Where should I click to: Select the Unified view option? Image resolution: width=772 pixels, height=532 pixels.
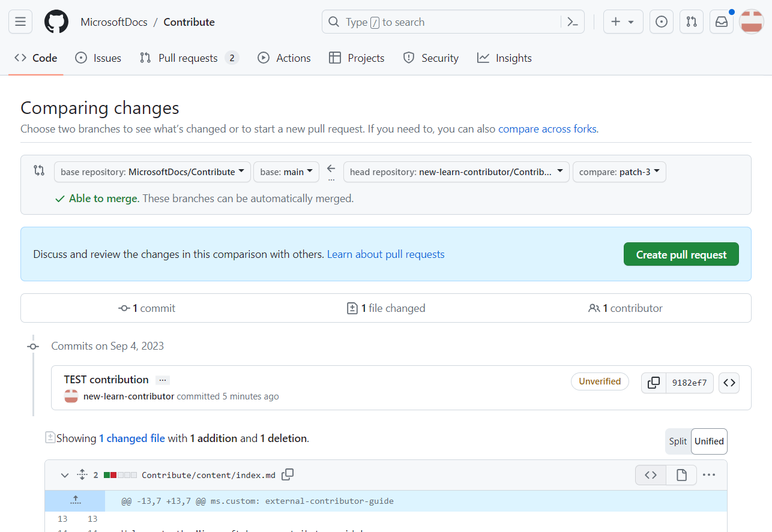tap(709, 441)
